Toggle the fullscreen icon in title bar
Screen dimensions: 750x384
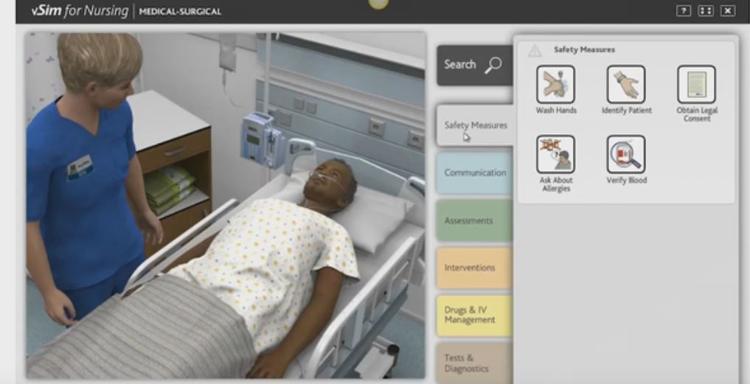click(x=706, y=11)
